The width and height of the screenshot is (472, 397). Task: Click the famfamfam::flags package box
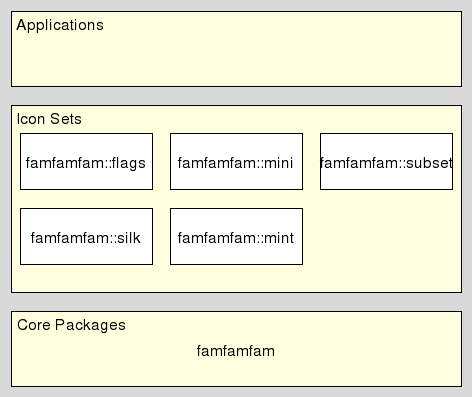(86, 162)
